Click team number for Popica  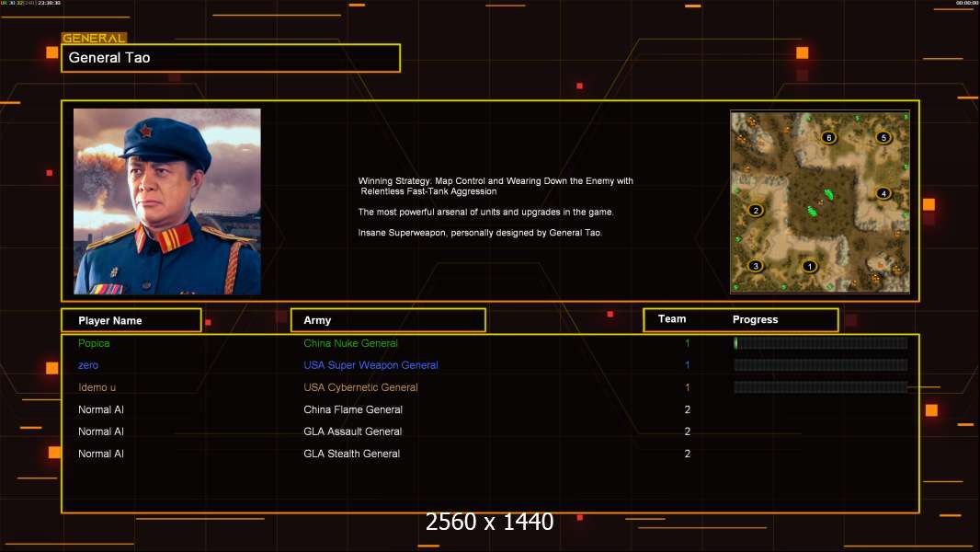click(x=687, y=343)
